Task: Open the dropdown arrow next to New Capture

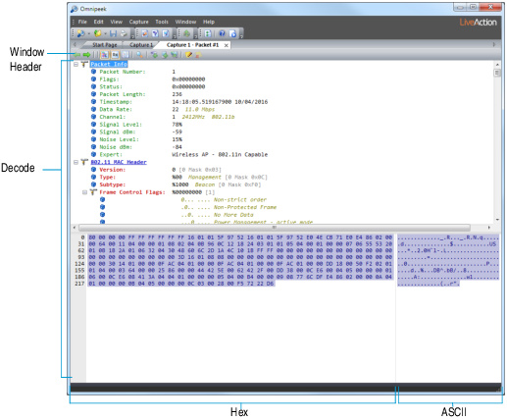Action: [88, 33]
